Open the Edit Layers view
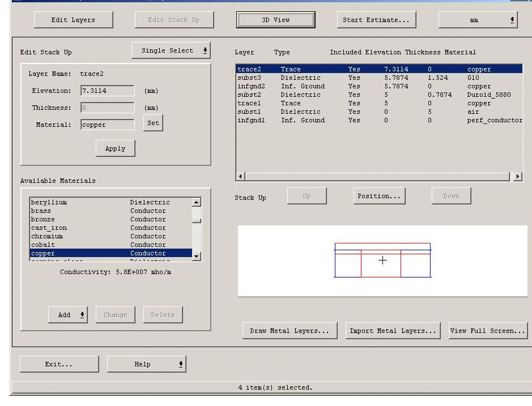The image size is (532, 406). (x=73, y=20)
